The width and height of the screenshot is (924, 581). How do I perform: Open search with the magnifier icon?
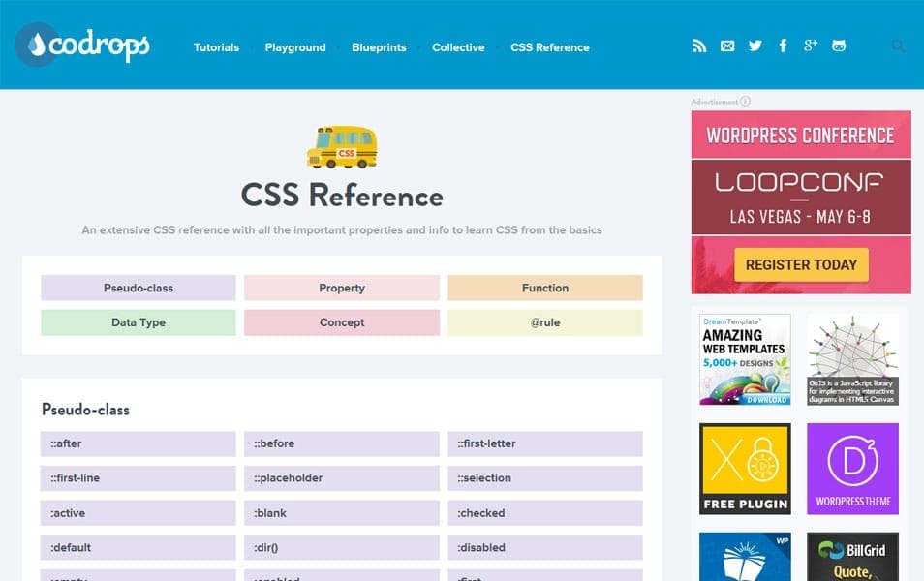click(898, 45)
